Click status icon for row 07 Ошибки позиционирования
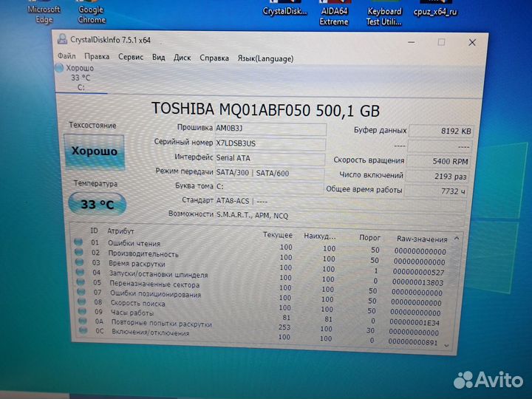The height and width of the screenshot is (399, 532). pos(81,291)
